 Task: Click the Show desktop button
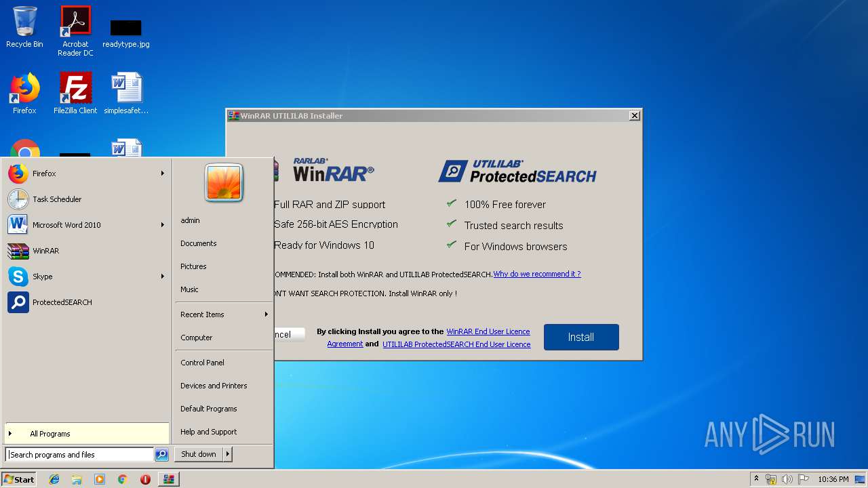861,479
